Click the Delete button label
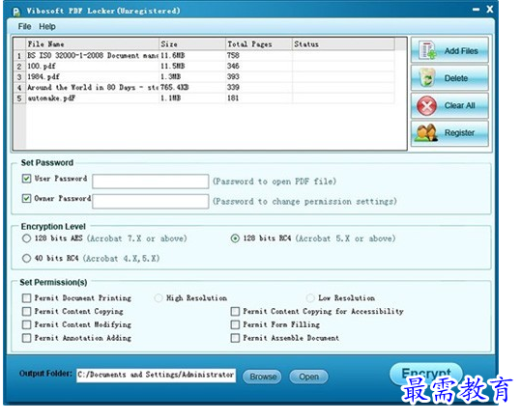 tap(456, 78)
